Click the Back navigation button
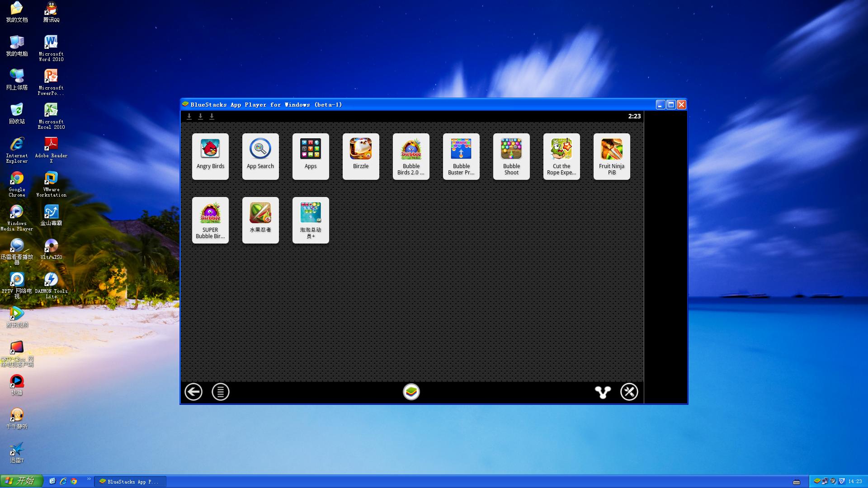This screenshot has height=488, width=868. coord(193,391)
